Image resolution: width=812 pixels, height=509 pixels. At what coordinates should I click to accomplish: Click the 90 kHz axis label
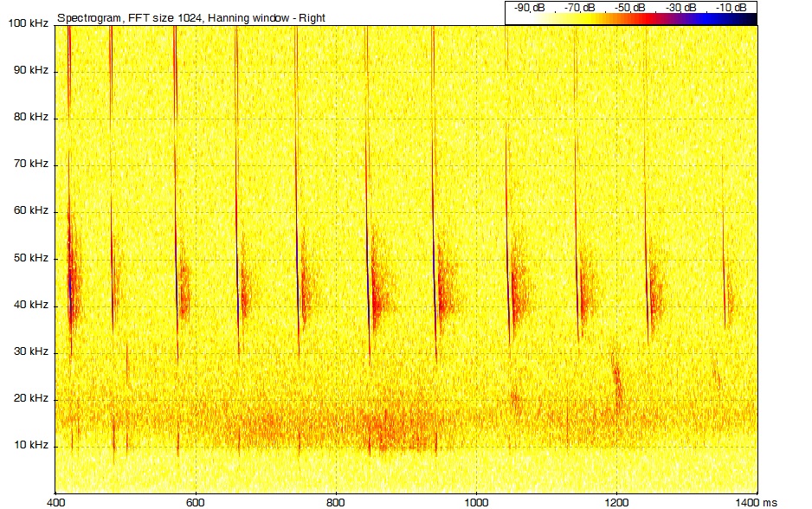(x=31, y=70)
